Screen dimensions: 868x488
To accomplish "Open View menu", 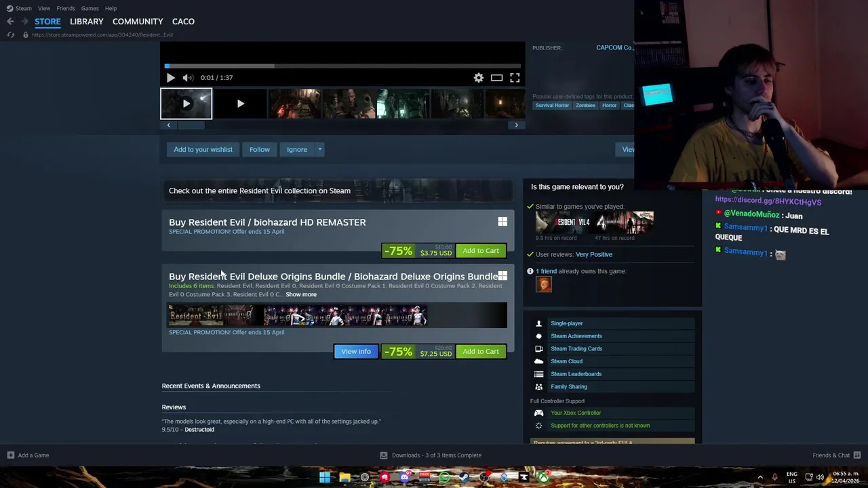I will pos(44,8).
